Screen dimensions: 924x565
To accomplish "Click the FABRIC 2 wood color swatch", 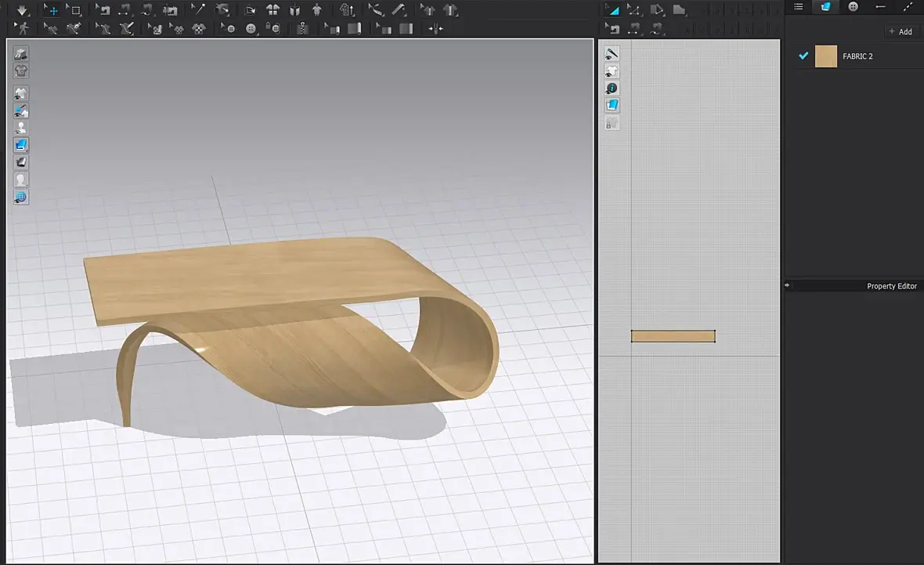I will pyautogui.click(x=825, y=56).
